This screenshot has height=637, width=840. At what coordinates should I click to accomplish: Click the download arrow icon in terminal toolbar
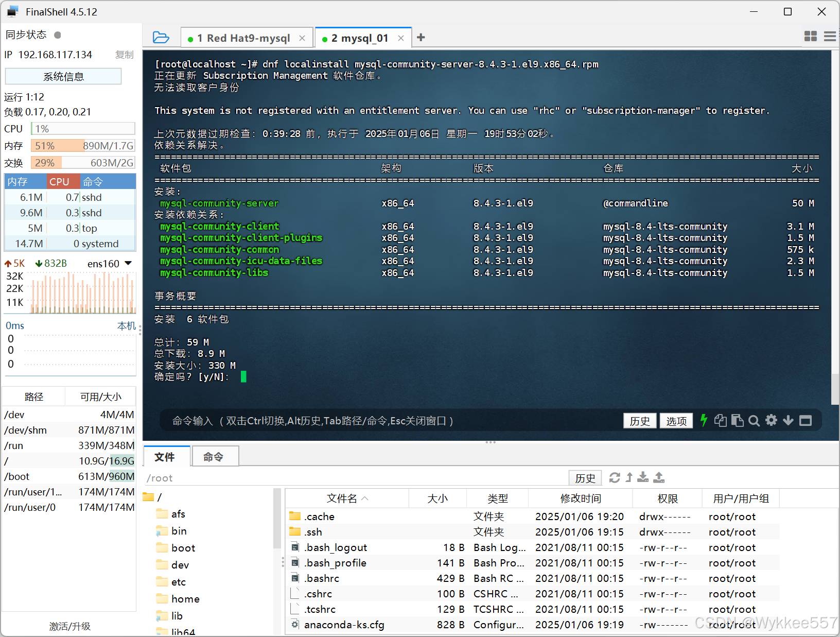[789, 421]
